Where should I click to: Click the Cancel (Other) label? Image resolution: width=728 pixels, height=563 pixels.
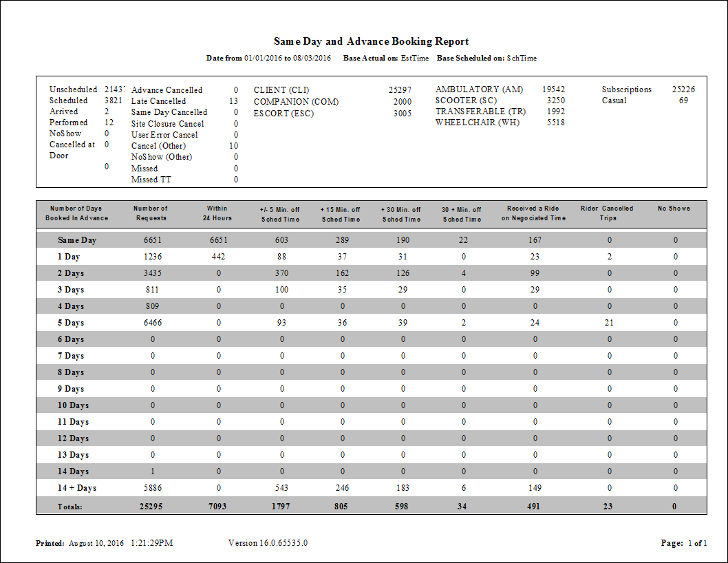pos(159,146)
